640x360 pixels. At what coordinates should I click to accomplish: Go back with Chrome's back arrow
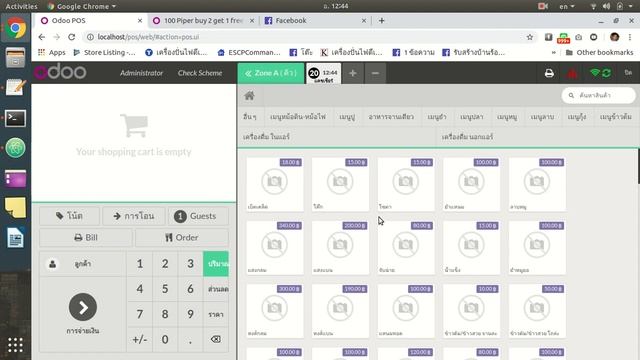pyautogui.click(x=42, y=37)
